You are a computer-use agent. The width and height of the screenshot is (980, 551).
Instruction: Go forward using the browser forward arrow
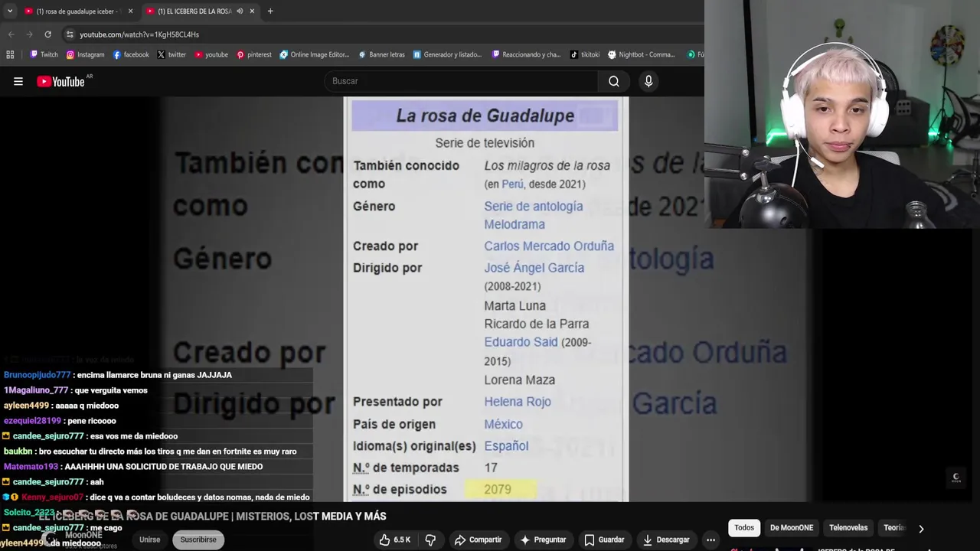click(29, 34)
